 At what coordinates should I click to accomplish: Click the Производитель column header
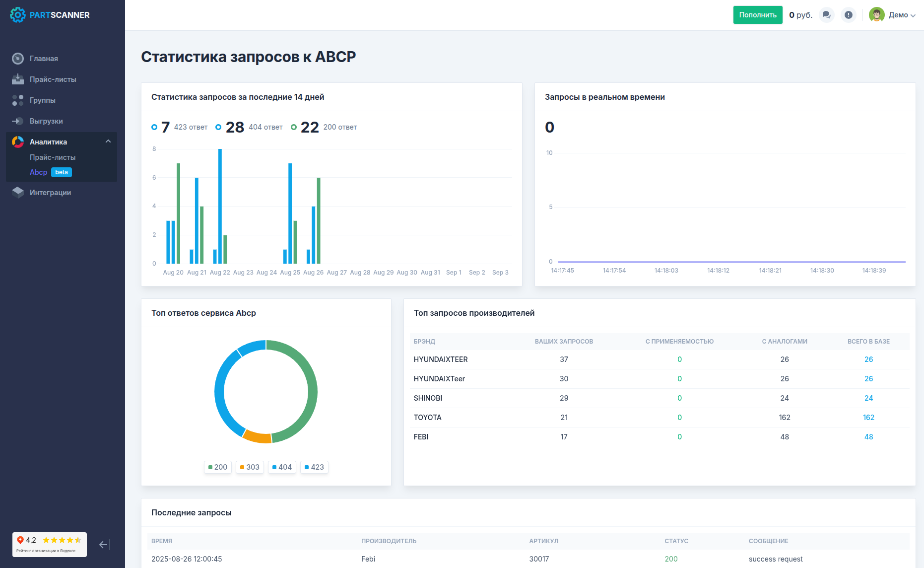pos(389,541)
